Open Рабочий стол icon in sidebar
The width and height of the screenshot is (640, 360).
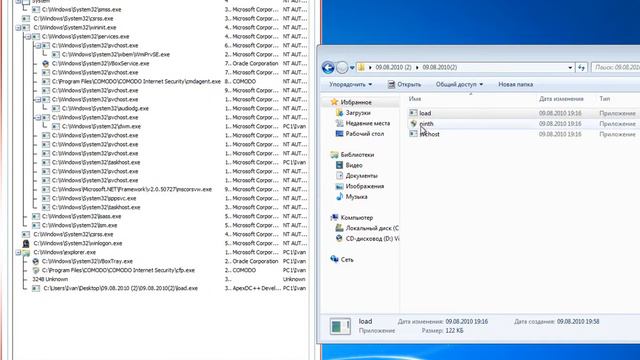coord(339,133)
